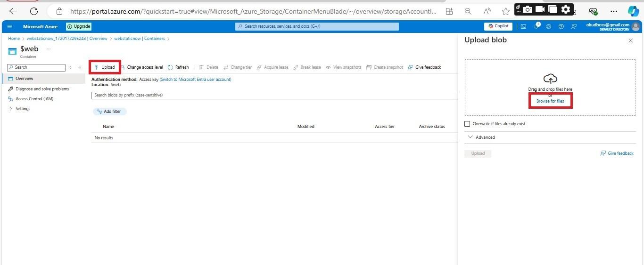
Task: Click the account avatar picture
Action: click(x=636, y=26)
